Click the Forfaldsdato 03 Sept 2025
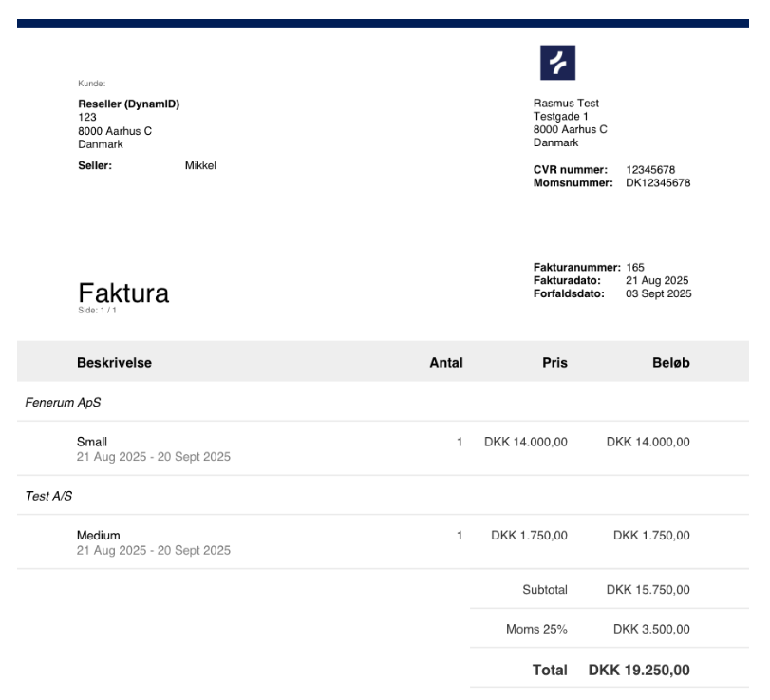 tap(658, 293)
